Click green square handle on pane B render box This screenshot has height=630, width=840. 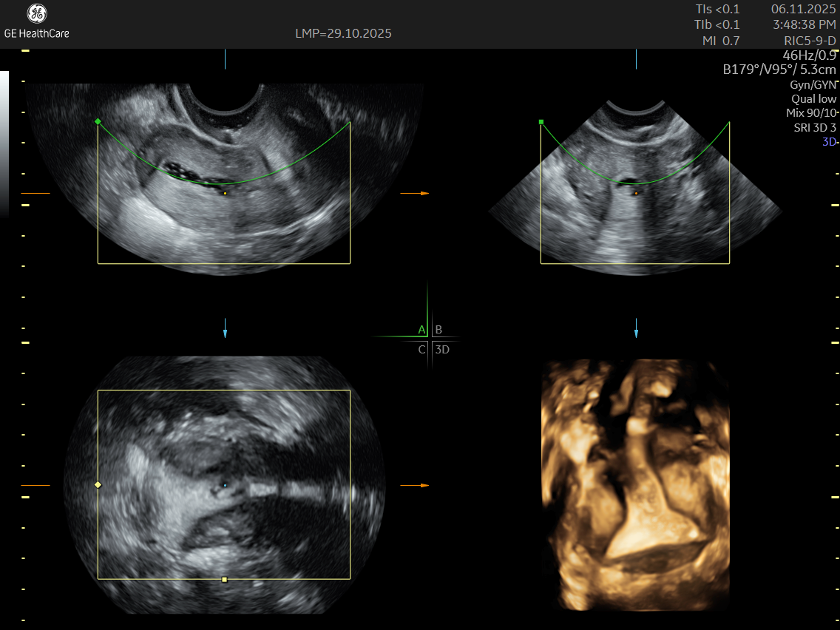(541, 121)
